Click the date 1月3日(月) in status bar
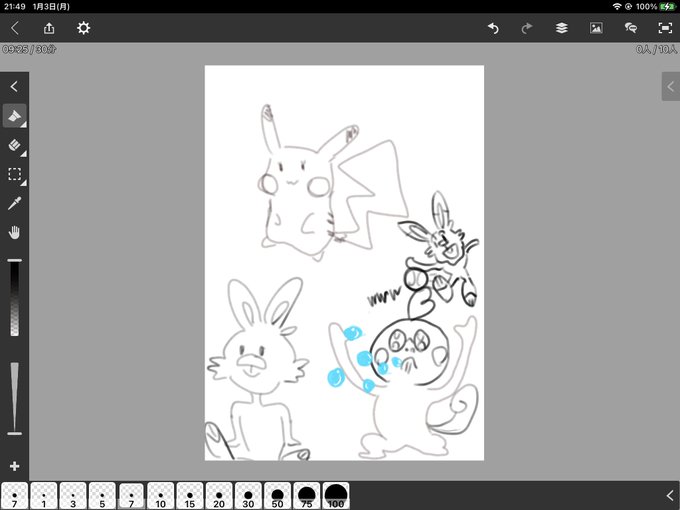This screenshot has height=510, width=680. 51,7
